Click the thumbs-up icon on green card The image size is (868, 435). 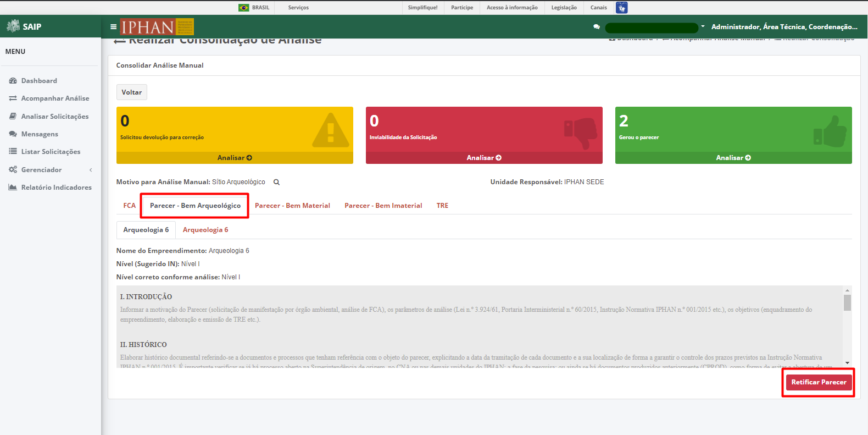(x=830, y=131)
